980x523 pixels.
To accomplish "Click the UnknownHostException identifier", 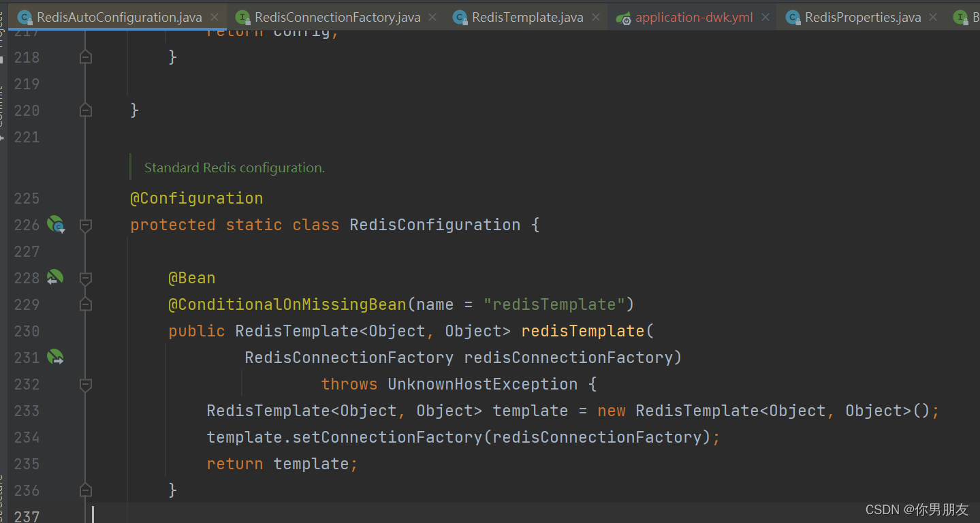I will click(x=483, y=384).
